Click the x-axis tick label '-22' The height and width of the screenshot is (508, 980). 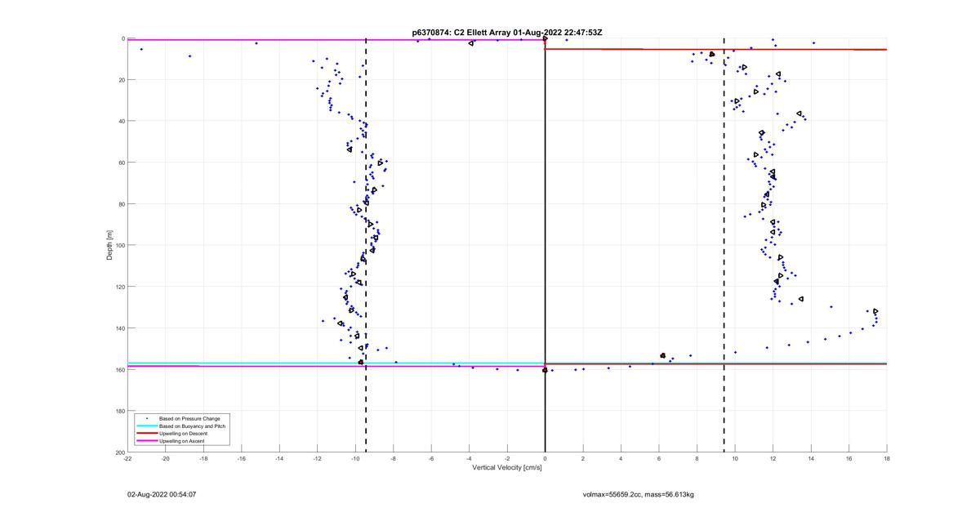127,459
